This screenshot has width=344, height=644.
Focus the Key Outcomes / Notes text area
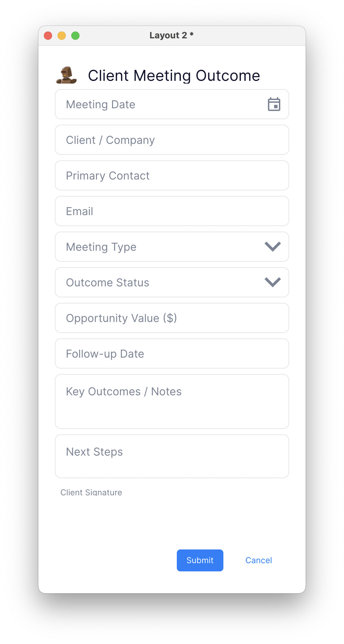[172, 401]
